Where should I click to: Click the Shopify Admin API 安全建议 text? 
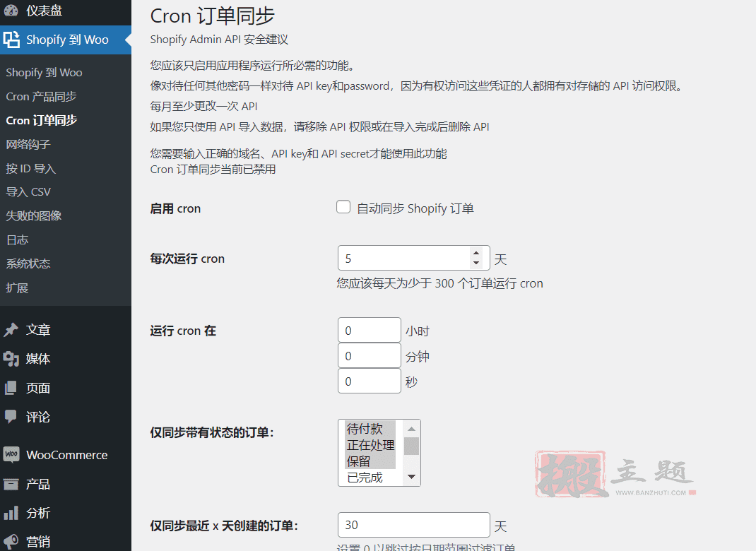coord(219,40)
